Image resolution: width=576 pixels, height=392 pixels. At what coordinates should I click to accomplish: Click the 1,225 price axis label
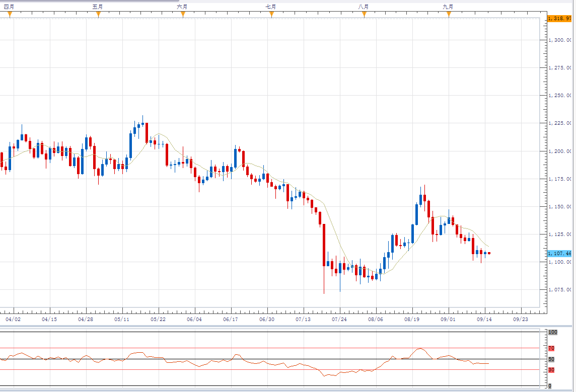[560, 123]
